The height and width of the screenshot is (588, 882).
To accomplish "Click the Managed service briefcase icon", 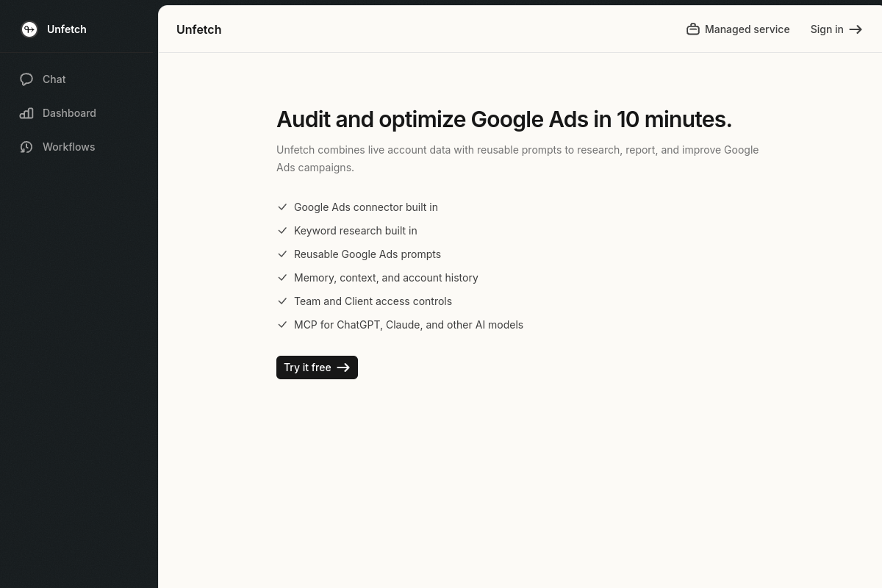I will pyautogui.click(x=693, y=29).
